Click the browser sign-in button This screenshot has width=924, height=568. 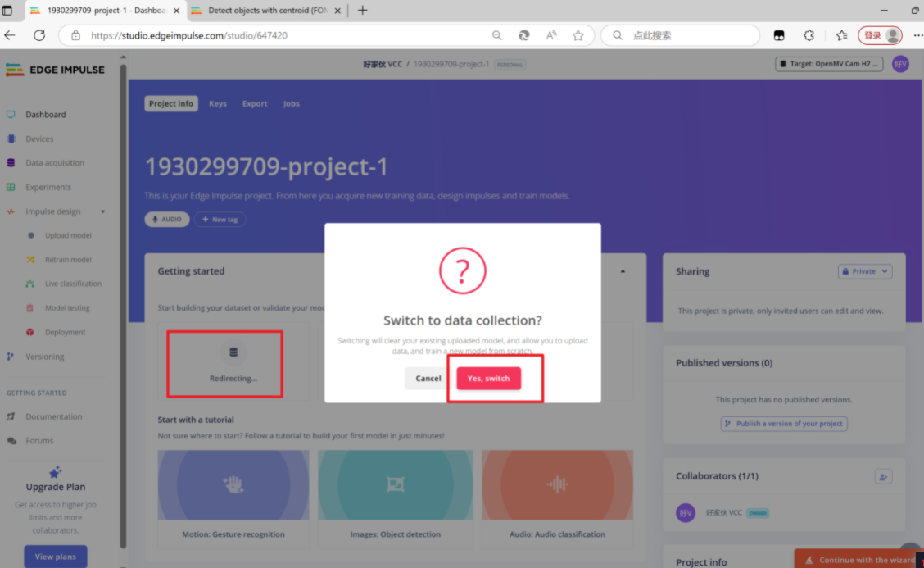coord(881,35)
